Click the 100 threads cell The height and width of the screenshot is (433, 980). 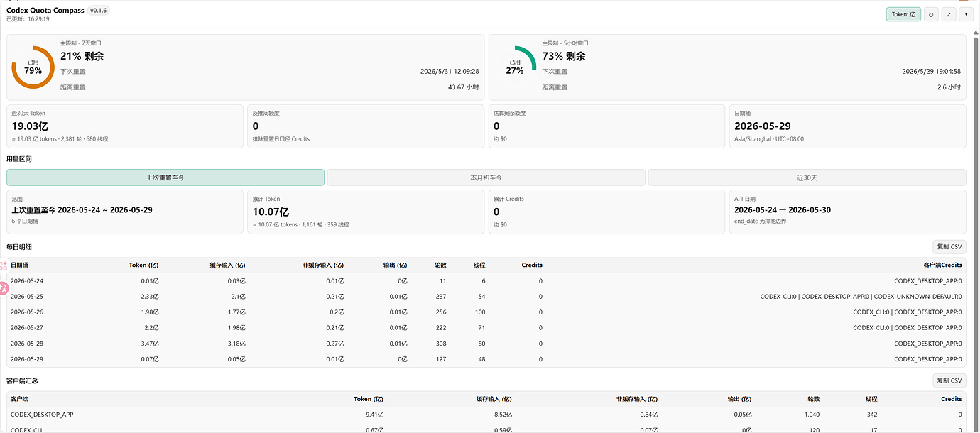pyautogui.click(x=480, y=312)
